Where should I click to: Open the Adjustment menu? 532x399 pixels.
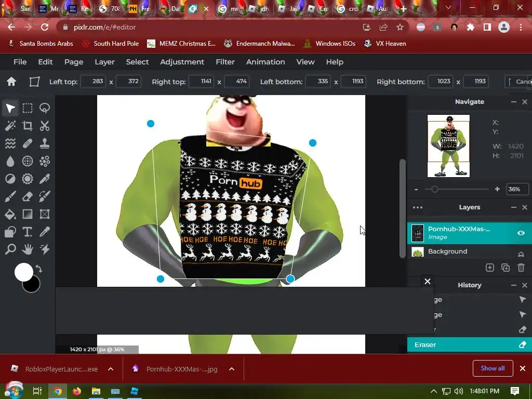[x=182, y=62]
